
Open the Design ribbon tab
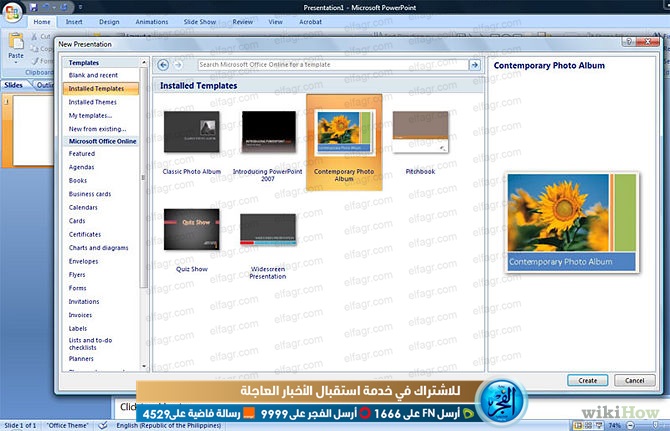tap(109, 22)
